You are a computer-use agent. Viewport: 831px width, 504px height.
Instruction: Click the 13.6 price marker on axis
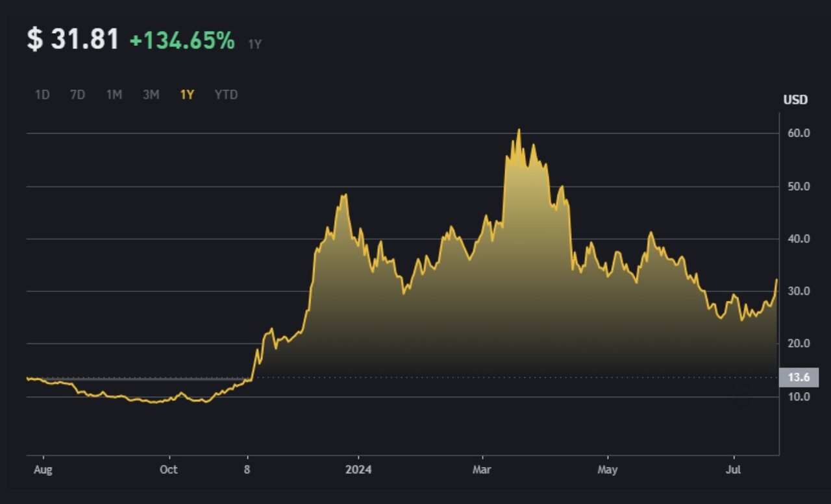(799, 378)
